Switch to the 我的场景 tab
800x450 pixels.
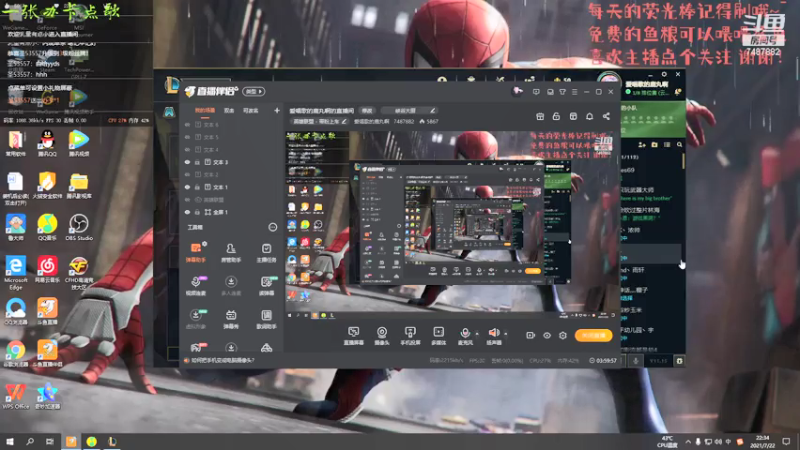click(205, 110)
